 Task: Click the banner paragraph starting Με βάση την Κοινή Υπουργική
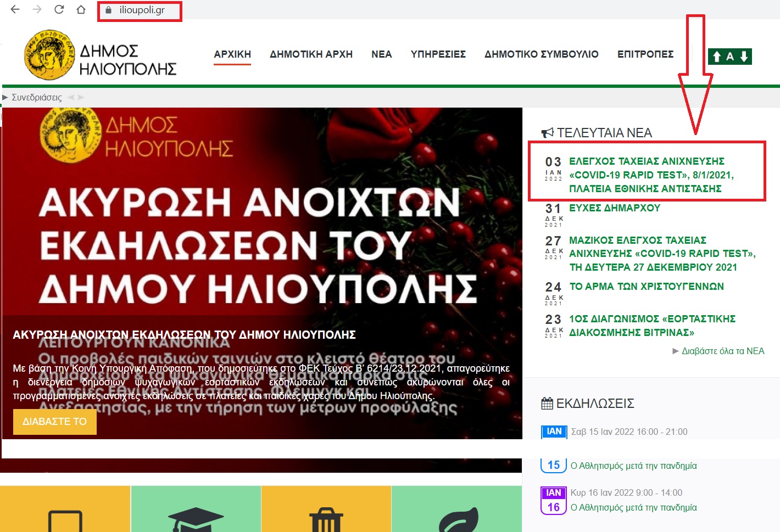click(261, 382)
